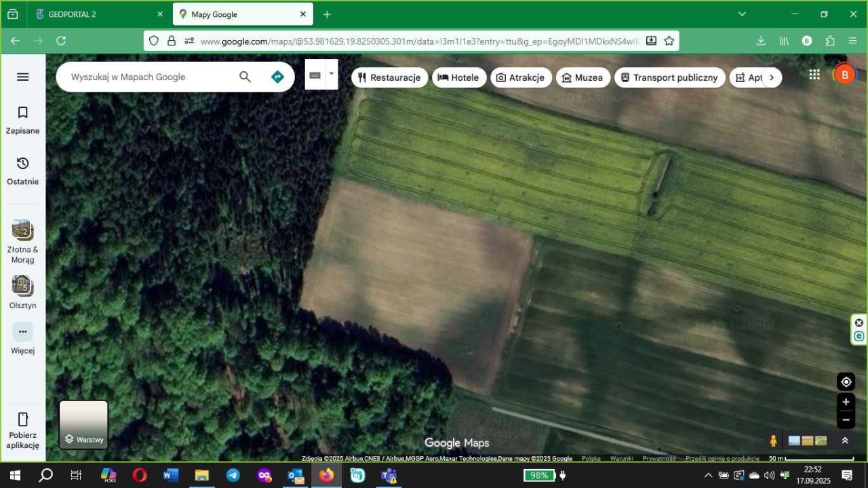Open the Złotna & Morąg saved list

pyautogui.click(x=22, y=242)
